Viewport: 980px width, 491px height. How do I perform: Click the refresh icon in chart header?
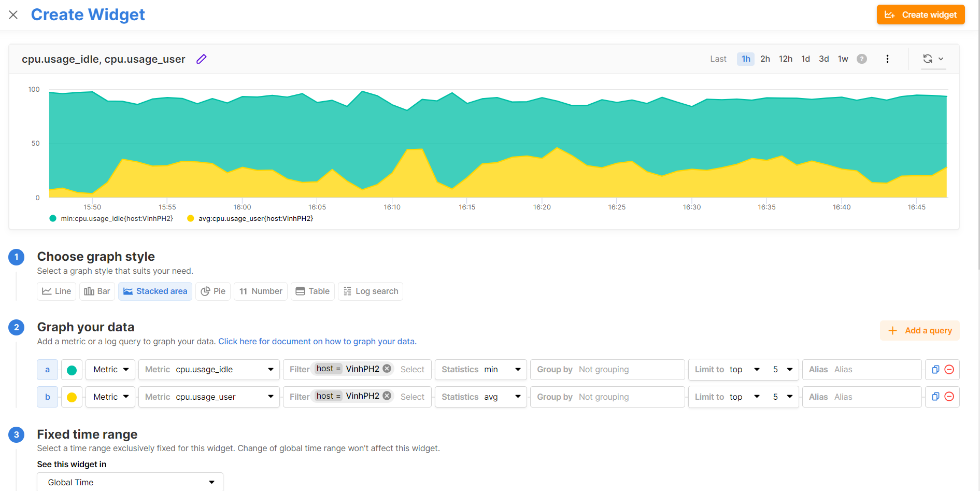tap(928, 59)
